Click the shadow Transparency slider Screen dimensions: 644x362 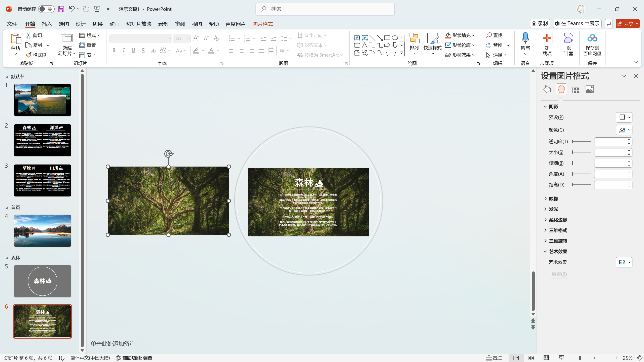point(582,141)
